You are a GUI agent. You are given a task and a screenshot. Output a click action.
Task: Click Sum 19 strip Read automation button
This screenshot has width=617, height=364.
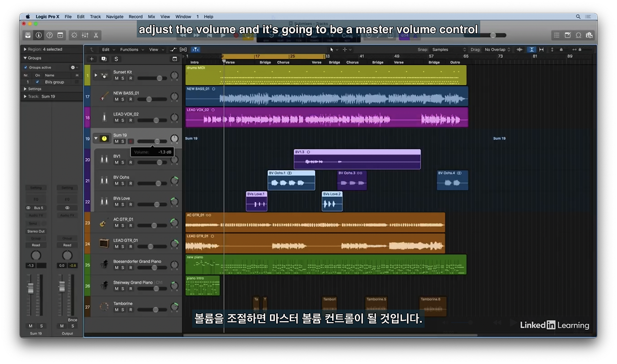tap(36, 245)
